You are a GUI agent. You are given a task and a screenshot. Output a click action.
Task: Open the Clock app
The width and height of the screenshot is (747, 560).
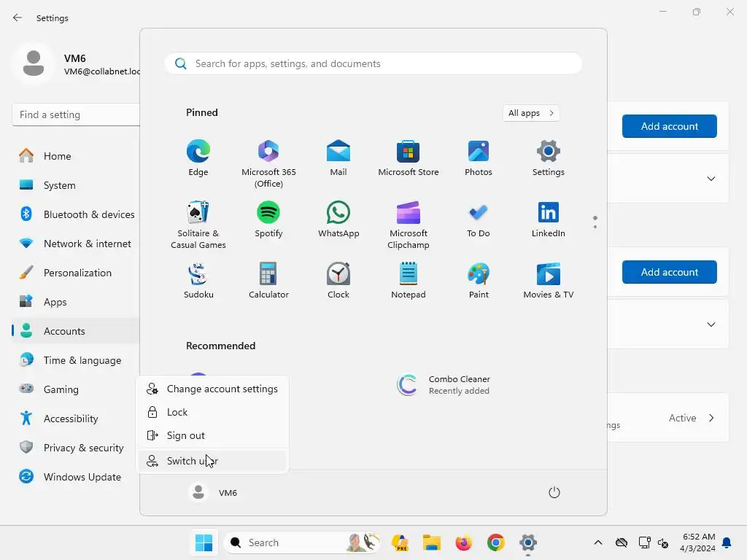pyautogui.click(x=338, y=281)
